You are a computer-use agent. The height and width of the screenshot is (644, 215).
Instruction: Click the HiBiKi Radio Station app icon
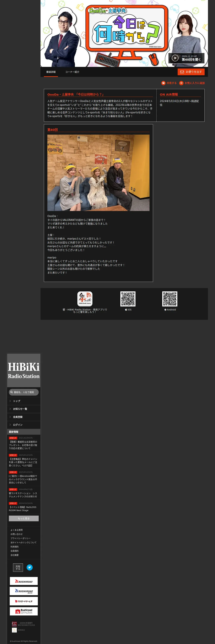point(85,299)
